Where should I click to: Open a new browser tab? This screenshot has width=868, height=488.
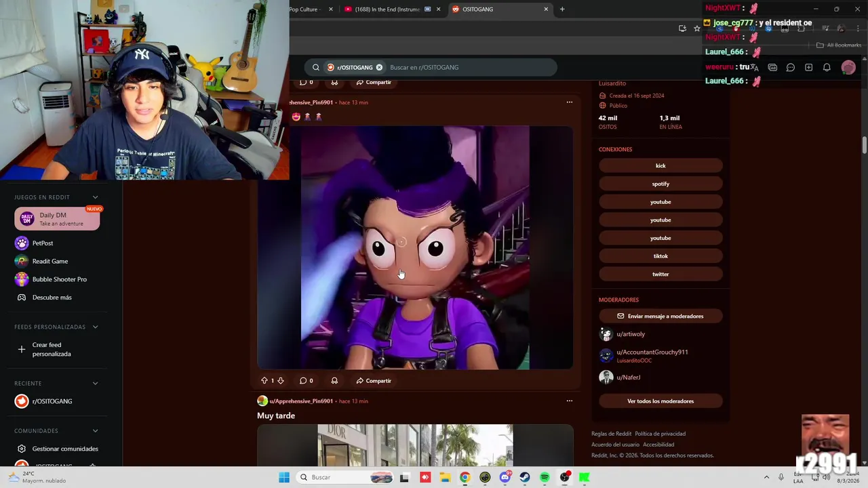point(562,9)
